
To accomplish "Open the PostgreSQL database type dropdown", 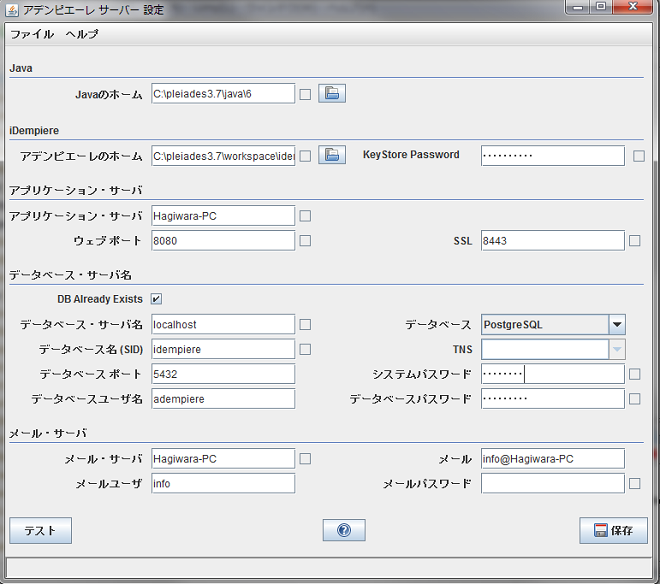I will point(617,325).
